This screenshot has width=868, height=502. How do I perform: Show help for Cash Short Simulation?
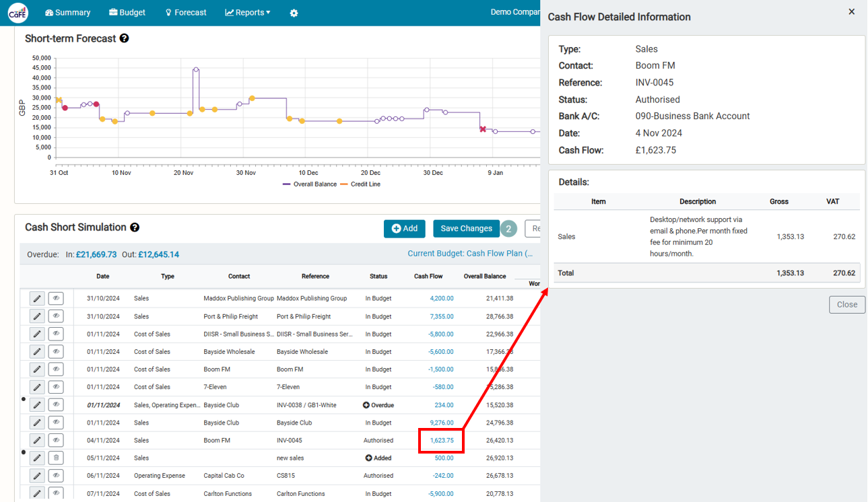coord(135,227)
